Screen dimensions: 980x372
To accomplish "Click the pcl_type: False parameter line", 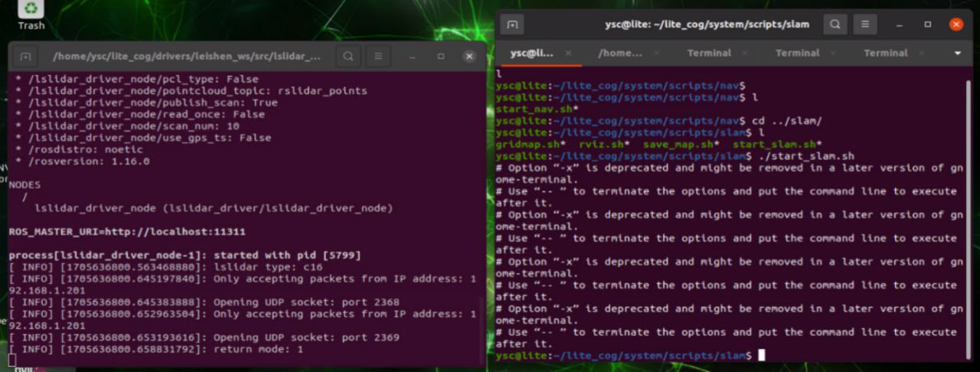I will coord(137,79).
